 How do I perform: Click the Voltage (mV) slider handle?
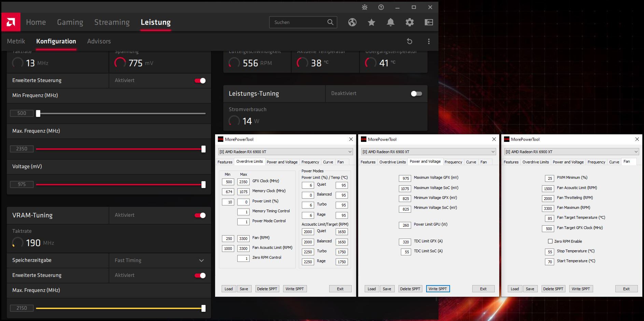point(204,185)
